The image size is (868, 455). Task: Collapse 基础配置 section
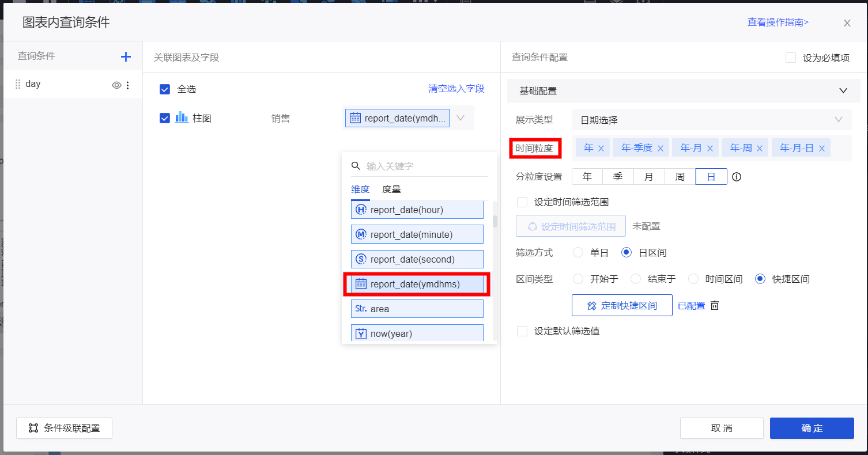[x=843, y=91]
